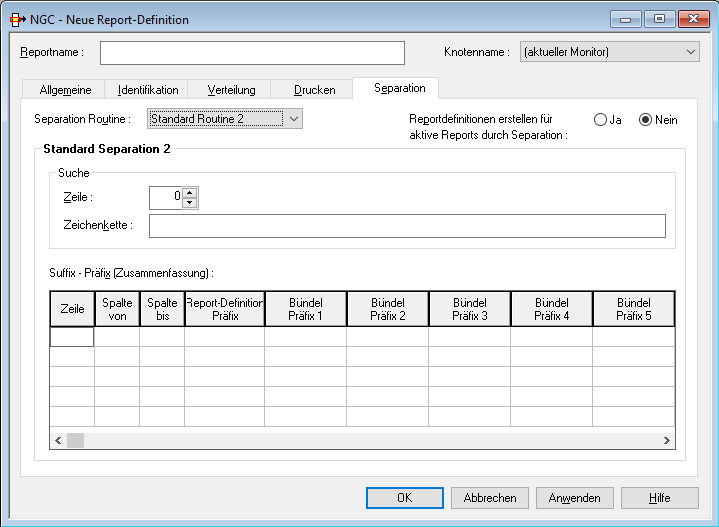The width and height of the screenshot is (719, 527).
Task: Select the first cell under Zeile column
Action: 72,337
